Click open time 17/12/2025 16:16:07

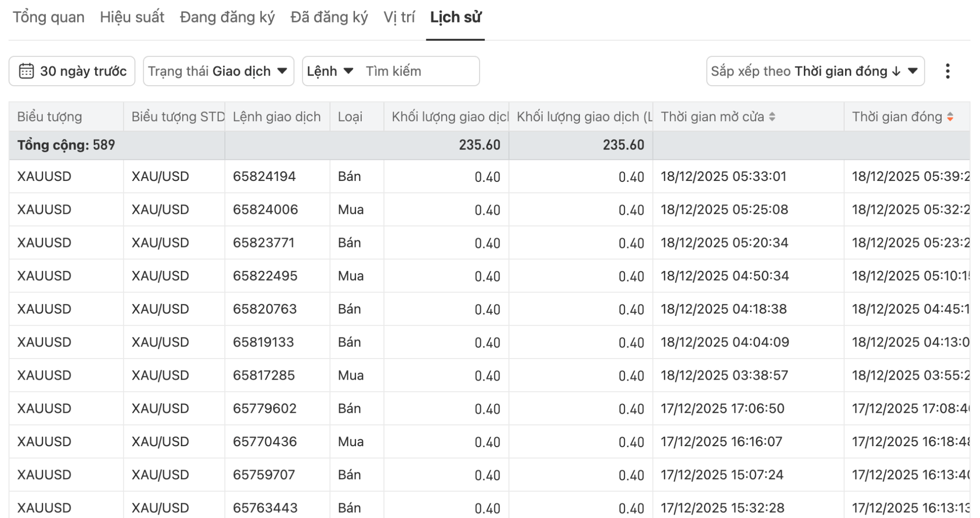[722, 441]
